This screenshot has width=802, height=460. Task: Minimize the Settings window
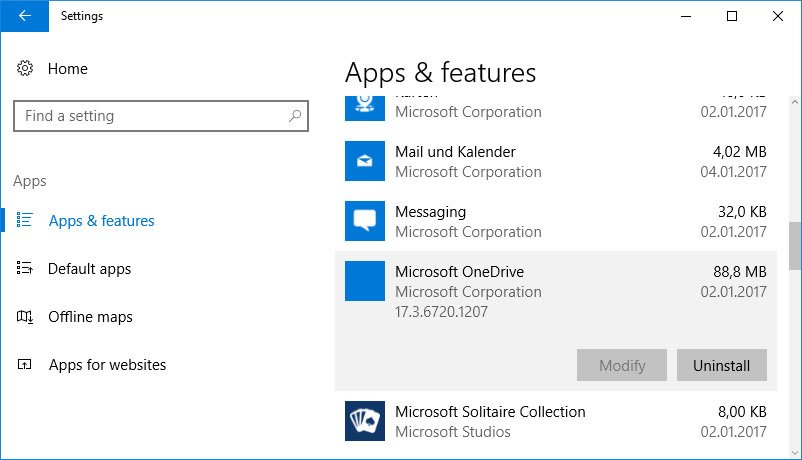tap(686, 16)
